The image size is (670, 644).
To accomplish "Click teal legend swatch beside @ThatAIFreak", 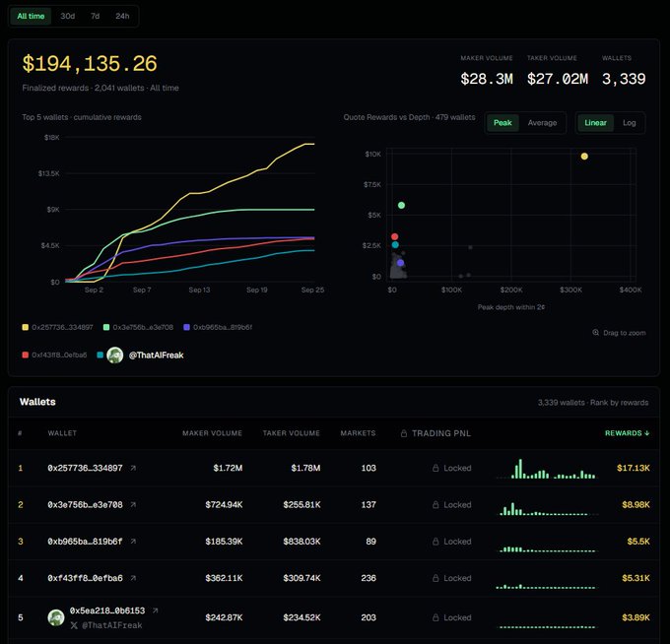I will tap(100, 354).
